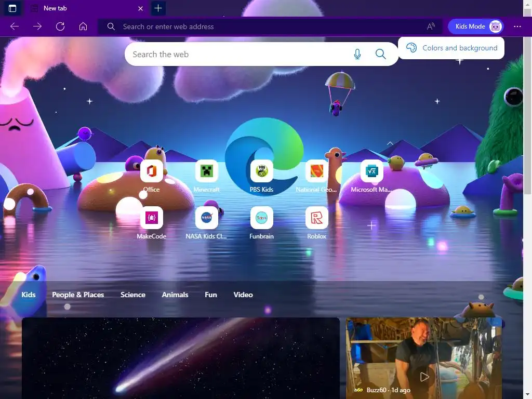Click the web search magnifier button
This screenshot has height=399, width=532.
(x=380, y=54)
